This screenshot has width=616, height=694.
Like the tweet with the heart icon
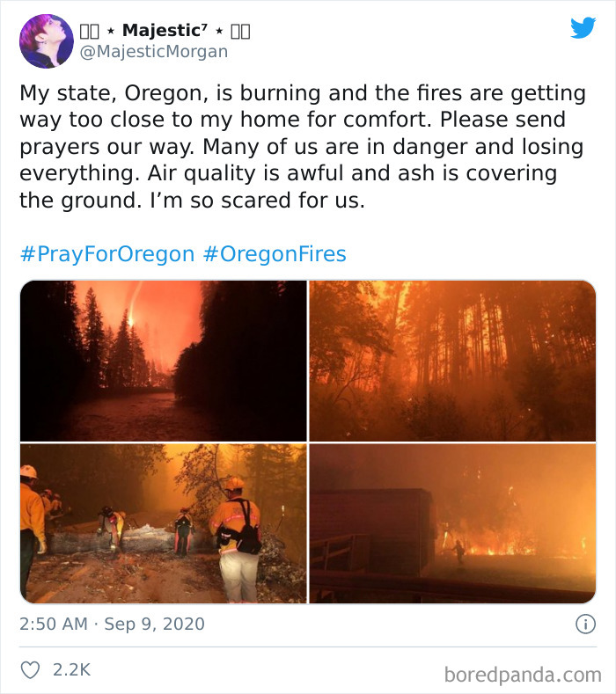click(31, 669)
